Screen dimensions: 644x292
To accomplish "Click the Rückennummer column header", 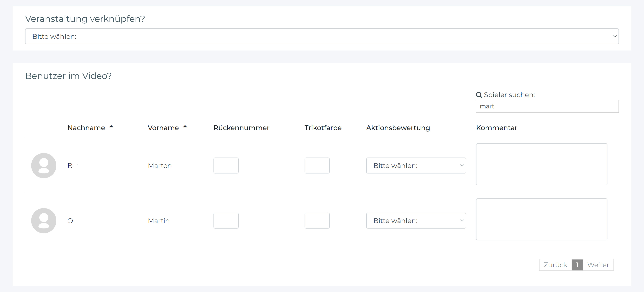I will coord(241,128).
